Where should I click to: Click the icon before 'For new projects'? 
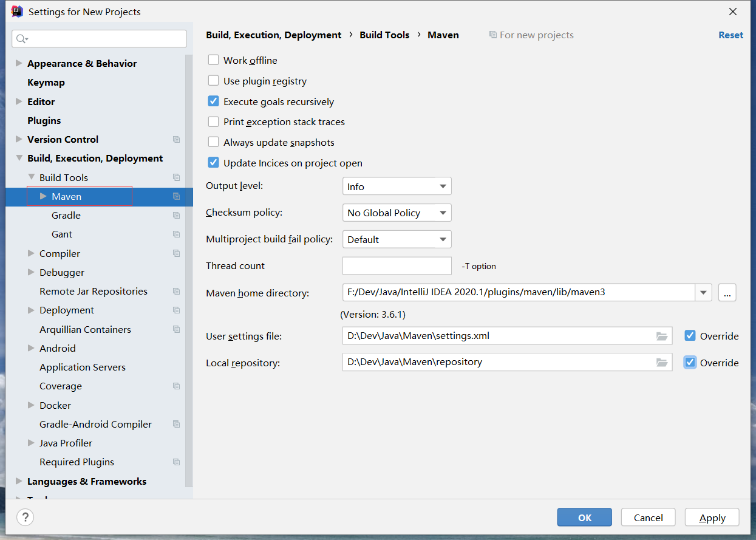[493, 35]
